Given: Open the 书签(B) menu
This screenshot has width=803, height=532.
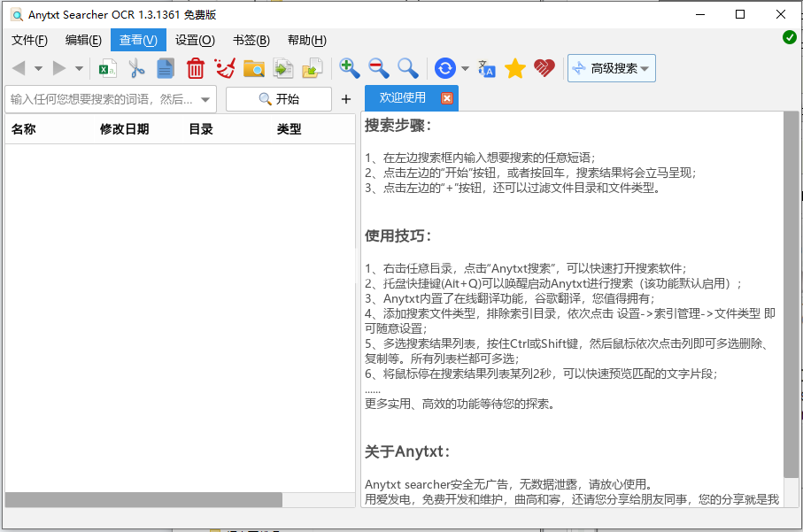Looking at the screenshot, I should tap(251, 40).
